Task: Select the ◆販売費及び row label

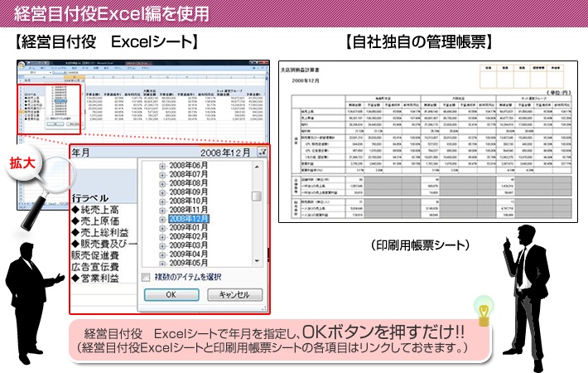Action: coord(104,245)
